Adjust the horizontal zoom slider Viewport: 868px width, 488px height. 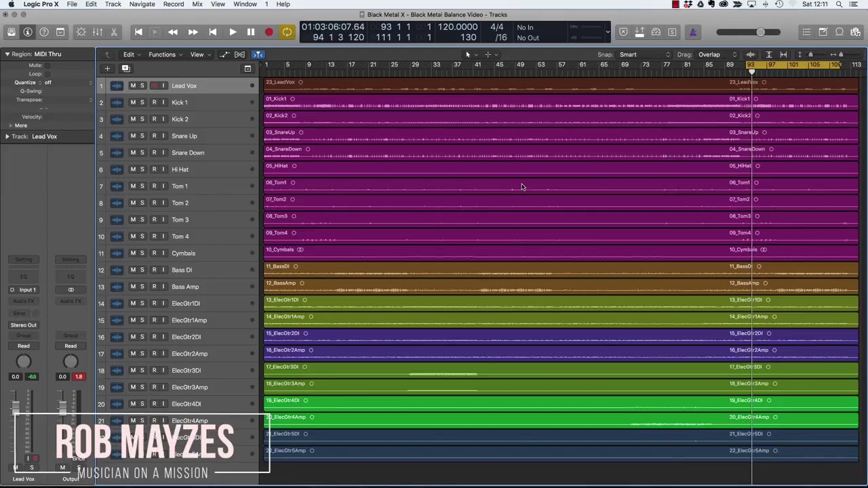coord(841,54)
